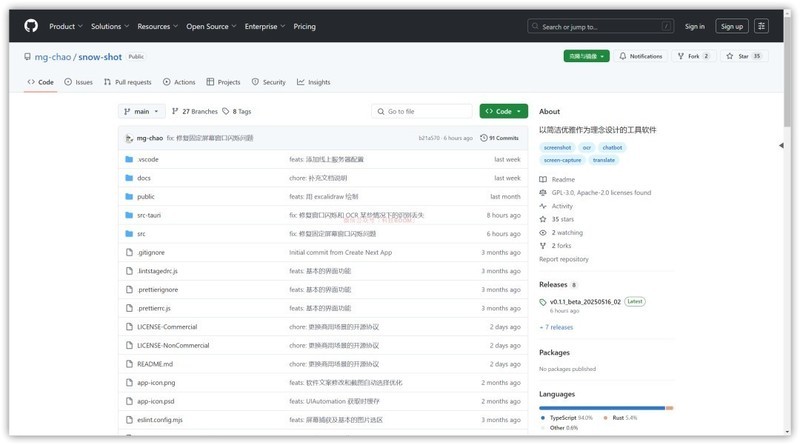Image resolution: width=800 pixels, height=445 pixels.
Task: Open the green clone dropdown in header
Action: pyautogui.click(x=586, y=56)
